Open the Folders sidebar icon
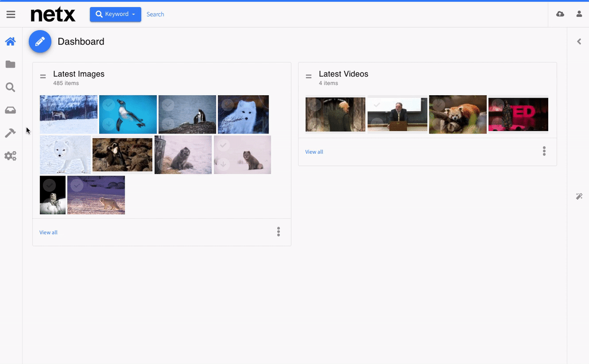589x364 pixels. tap(10, 64)
